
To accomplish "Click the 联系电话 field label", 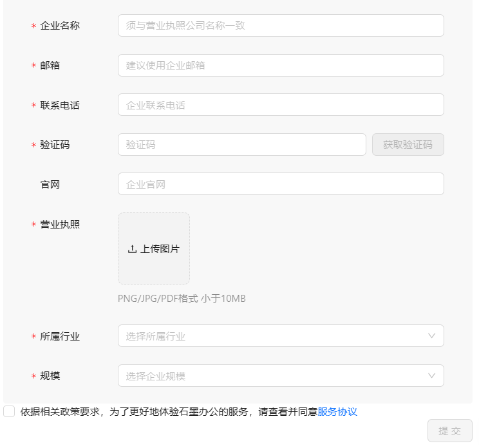I will pos(60,105).
